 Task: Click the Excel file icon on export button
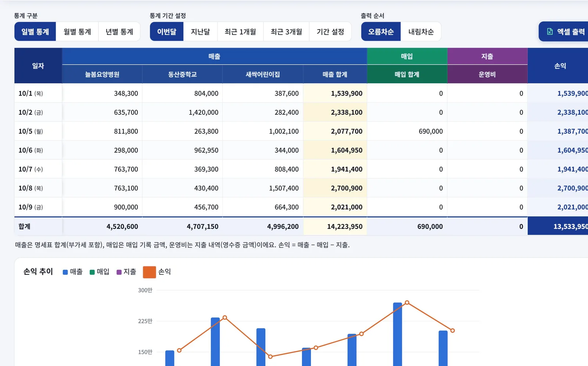(550, 32)
